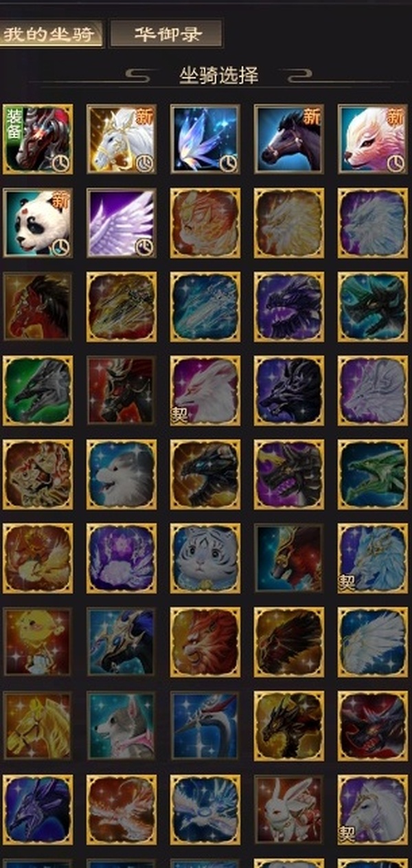
Task: Choose the white polar bear mount
Action: tap(122, 474)
